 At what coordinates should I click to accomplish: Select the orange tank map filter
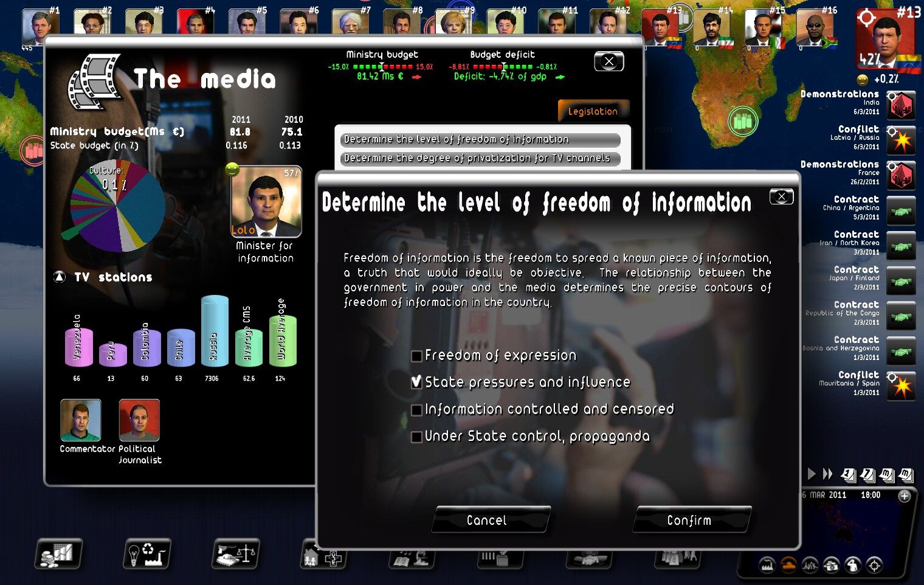[788, 566]
